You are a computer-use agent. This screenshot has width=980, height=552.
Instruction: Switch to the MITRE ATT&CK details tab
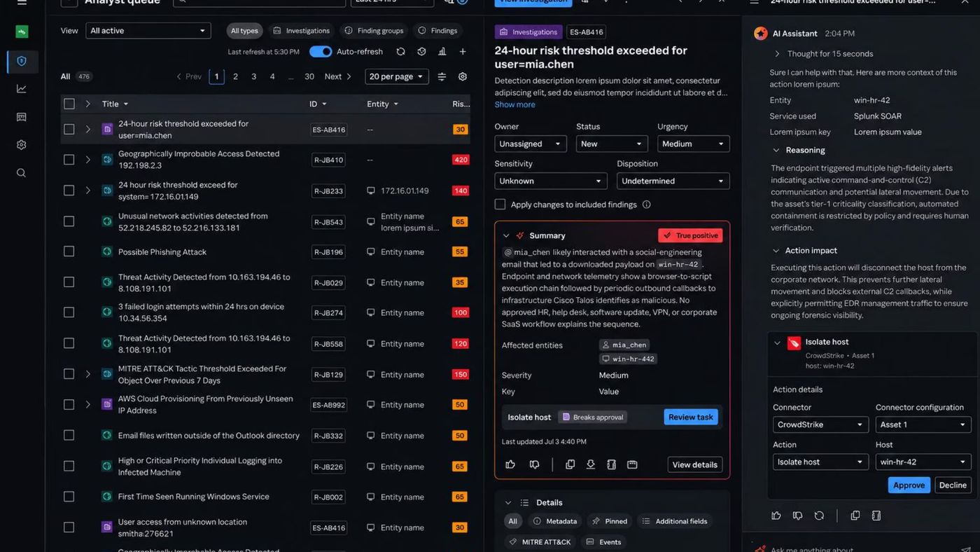point(540,542)
